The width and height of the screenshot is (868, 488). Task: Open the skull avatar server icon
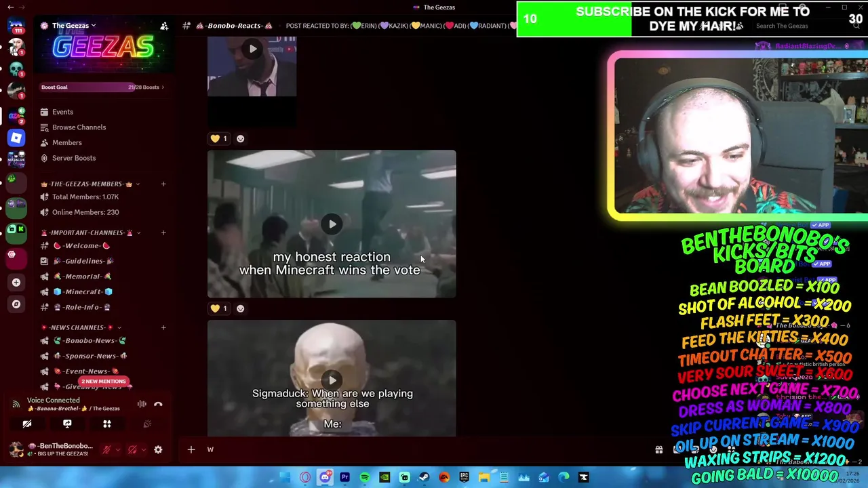point(16,70)
